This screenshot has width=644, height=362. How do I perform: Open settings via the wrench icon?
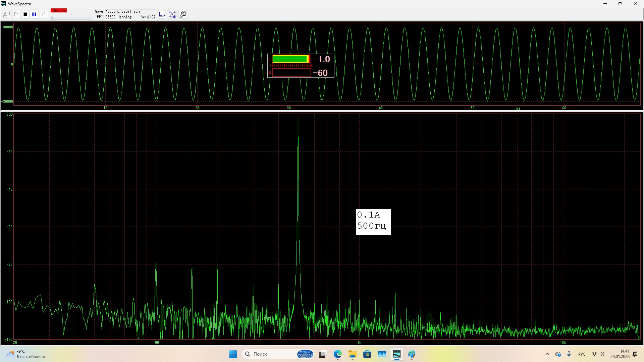(183, 14)
